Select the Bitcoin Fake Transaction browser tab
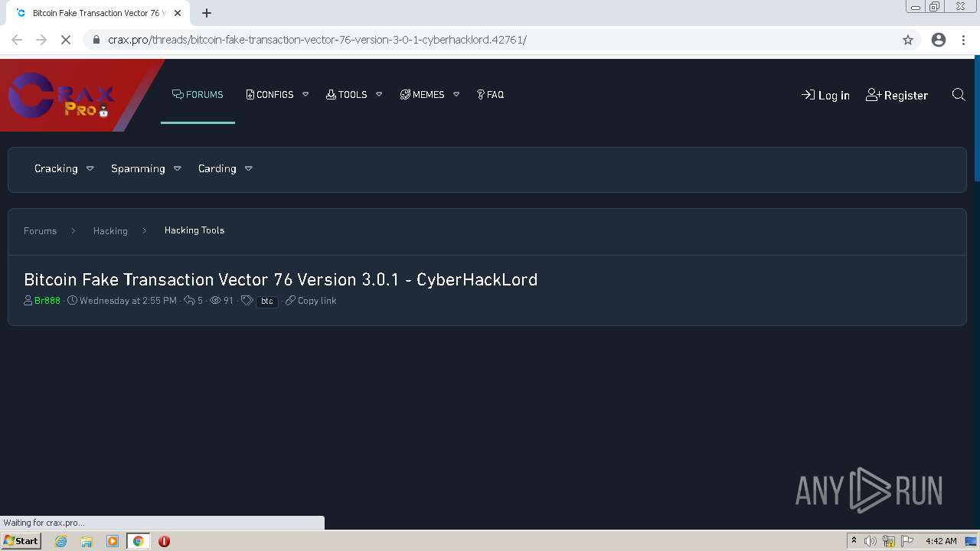The width and height of the screenshot is (980, 551). pos(98,13)
